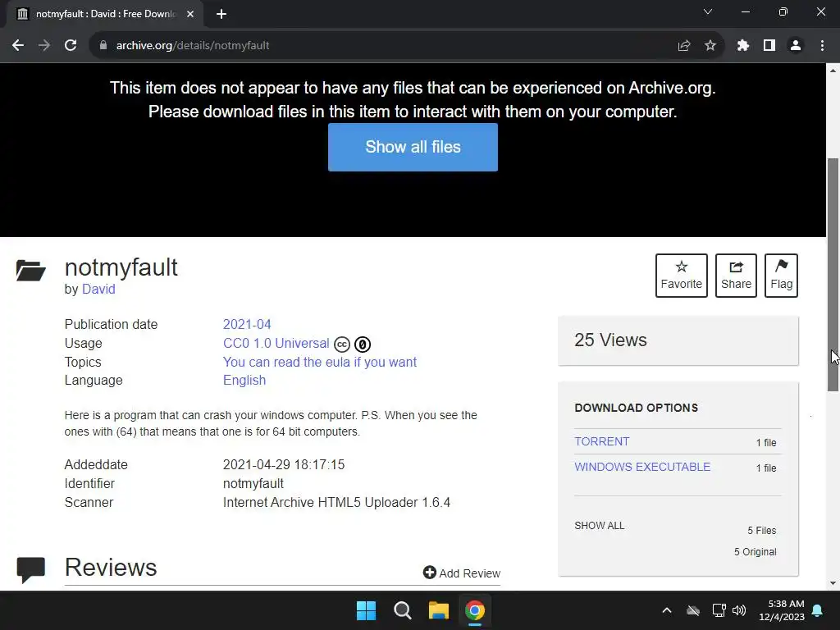Toggle the Chrome side panel
The width and height of the screenshot is (840, 630).
click(x=769, y=46)
